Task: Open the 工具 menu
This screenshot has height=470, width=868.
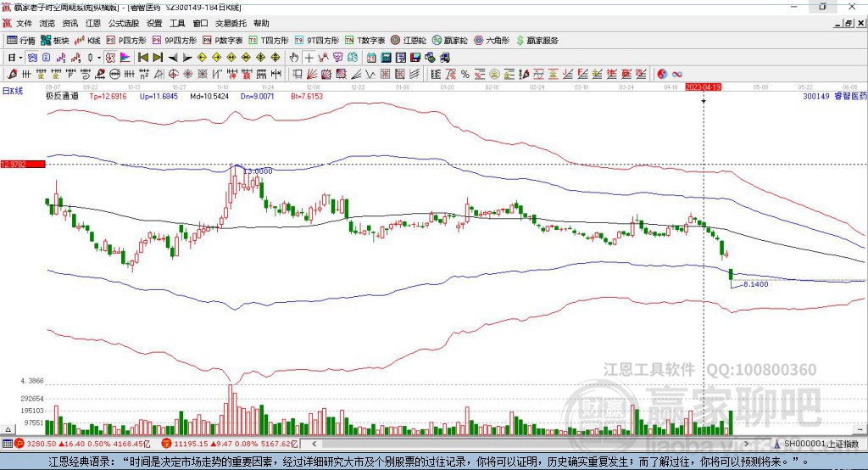Action: [x=177, y=23]
